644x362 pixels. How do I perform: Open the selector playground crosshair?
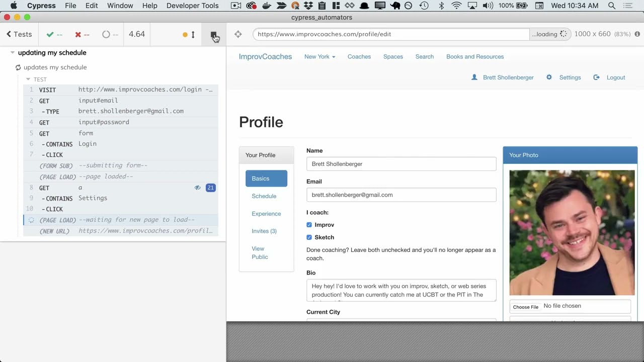(238, 34)
